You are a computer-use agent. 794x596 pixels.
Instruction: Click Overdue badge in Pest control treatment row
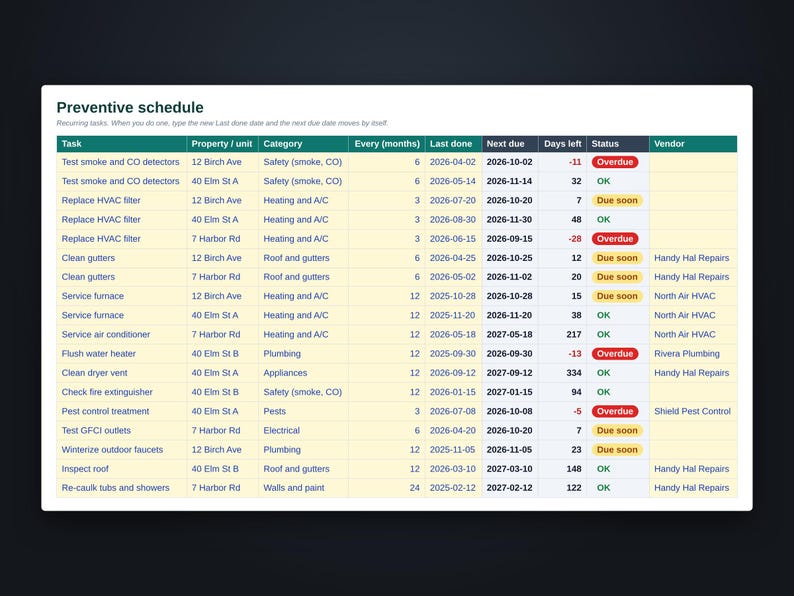coord(615,412)
